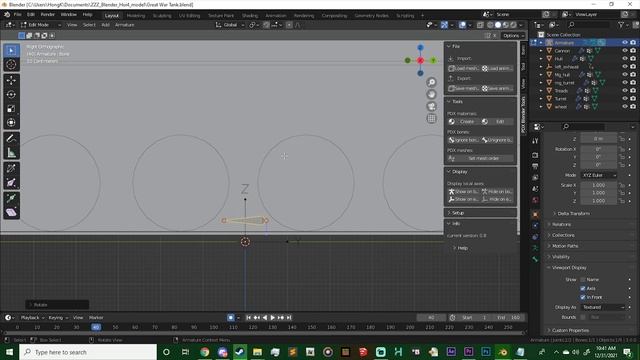Open the Render menu
The width and height of the screenshot is (640, 360).
point(47,15)
